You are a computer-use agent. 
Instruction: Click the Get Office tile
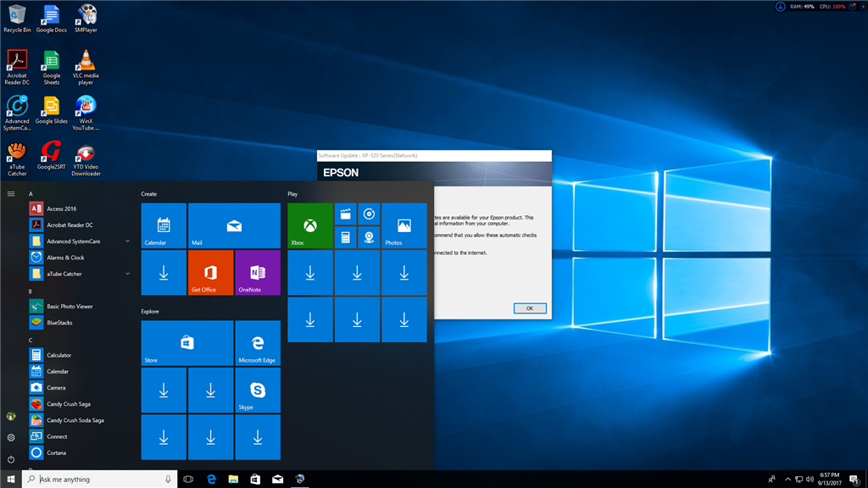point(210,273)
